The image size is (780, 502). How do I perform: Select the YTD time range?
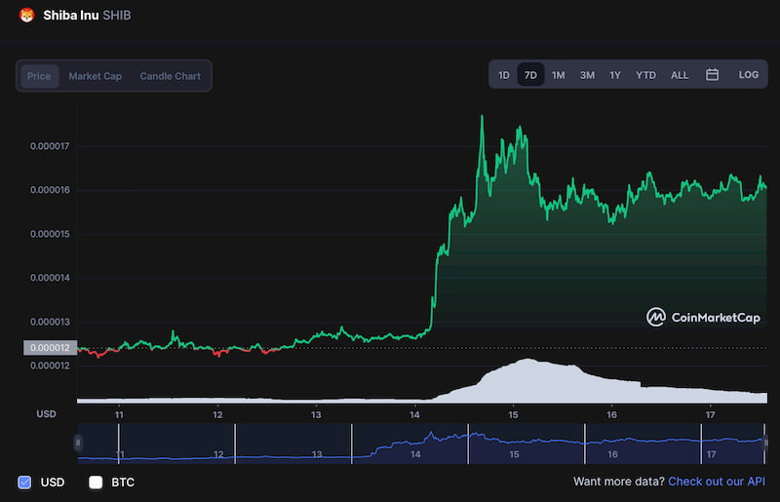[x=646, y=75]
